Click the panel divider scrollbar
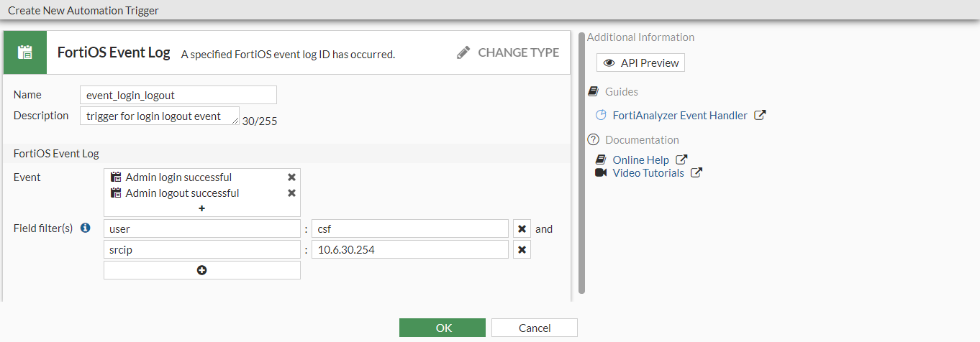The width and height of the screenshot is (980, 342). click(x=581, y=162)
